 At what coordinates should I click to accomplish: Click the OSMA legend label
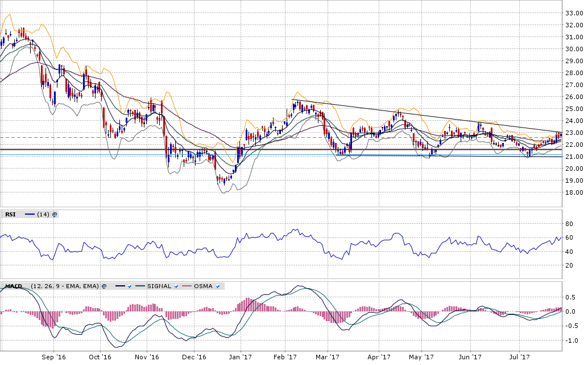[x=203, y=286]
